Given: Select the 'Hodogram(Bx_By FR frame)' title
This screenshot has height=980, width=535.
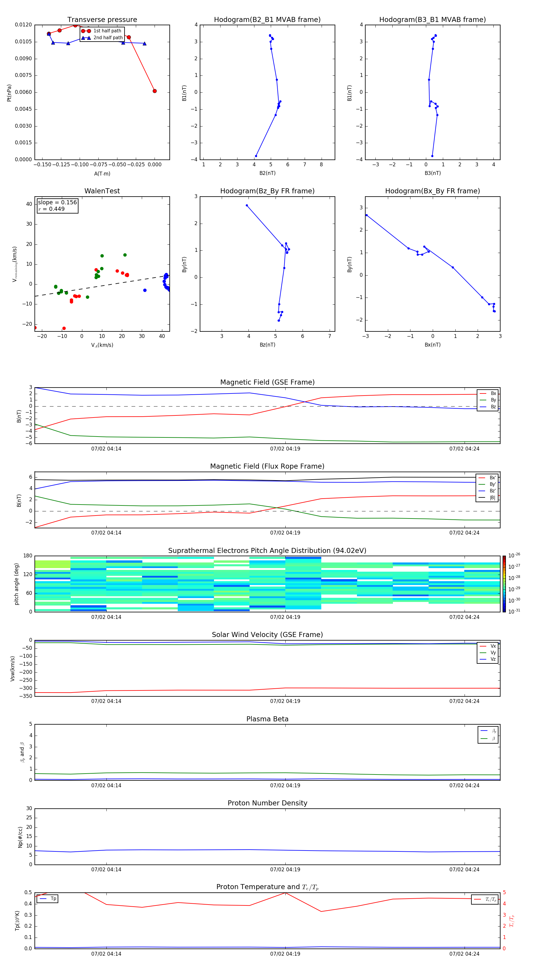Looking at the screenshot, I should tap(432, 191).
